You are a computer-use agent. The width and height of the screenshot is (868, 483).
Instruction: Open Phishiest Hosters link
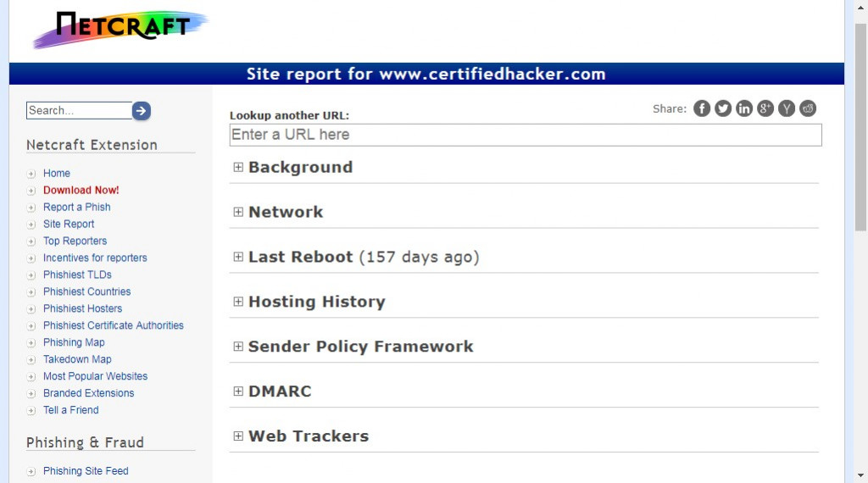(82, 308)
